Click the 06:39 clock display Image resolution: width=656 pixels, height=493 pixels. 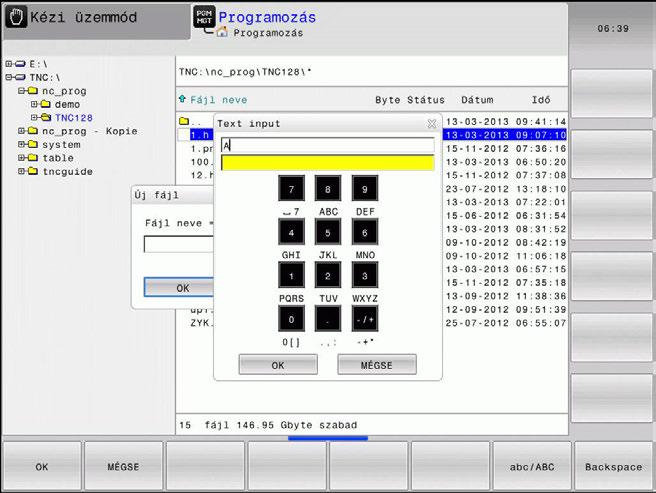coord(612,28)
